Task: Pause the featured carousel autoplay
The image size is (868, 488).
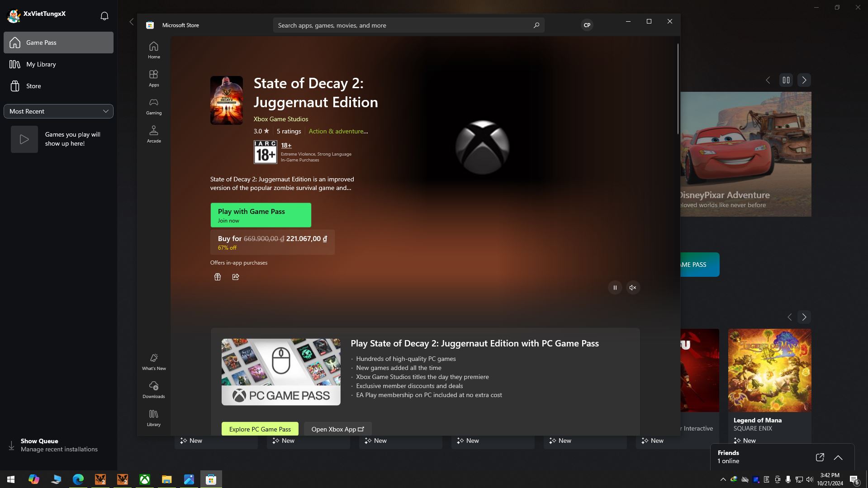Action: pos(786,80)
